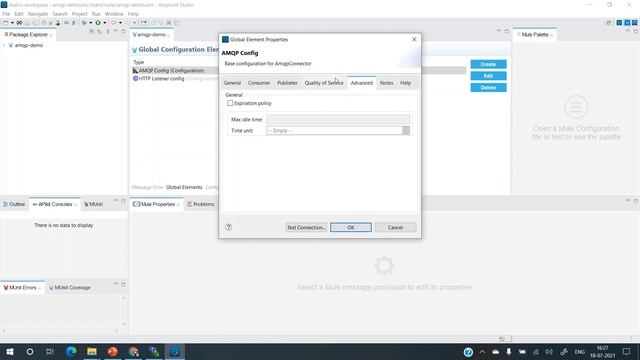Click the Edit global element button
The width and height of the screenshot is (640, 360).
[x=488, y=76]
